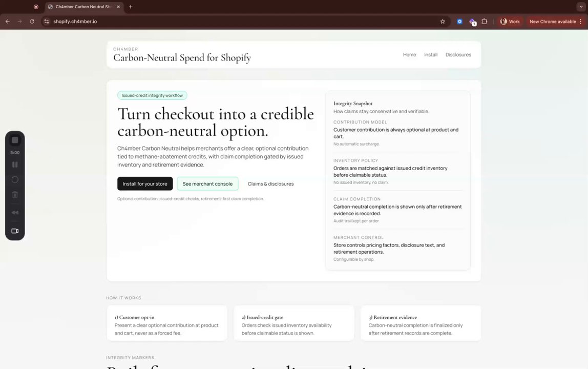Screen dimensions: 588x369
Task: Click the rewind icon in recorder panel
Action: coord(15,213)
